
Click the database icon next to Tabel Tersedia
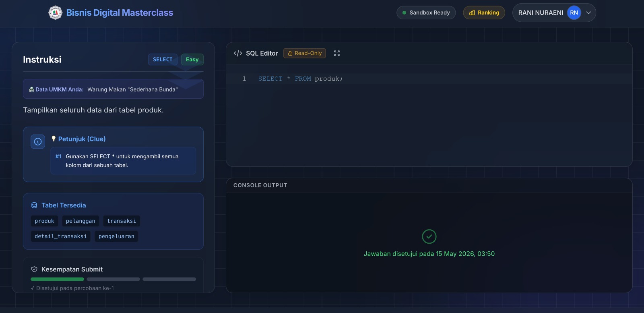click(x=34, y=205)
